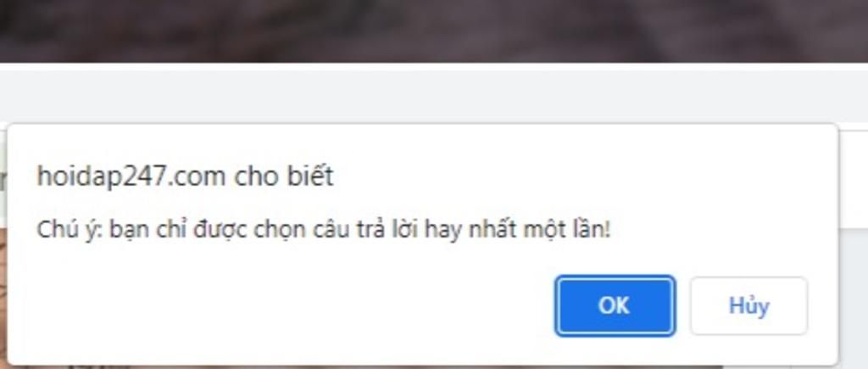Click 'cho biết' text in the dialog title

pos(284,176)
